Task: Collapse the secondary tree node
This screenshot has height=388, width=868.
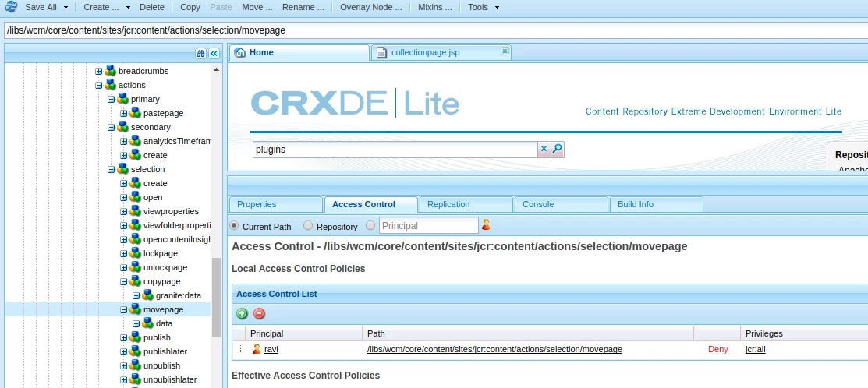Action: point(112,127)
